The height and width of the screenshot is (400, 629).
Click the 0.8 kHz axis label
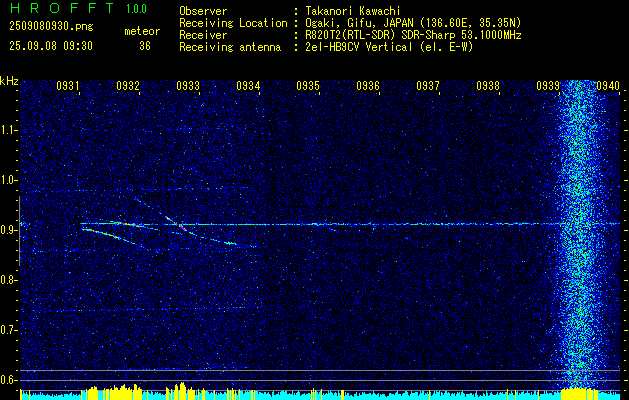[x=9, y=280]
